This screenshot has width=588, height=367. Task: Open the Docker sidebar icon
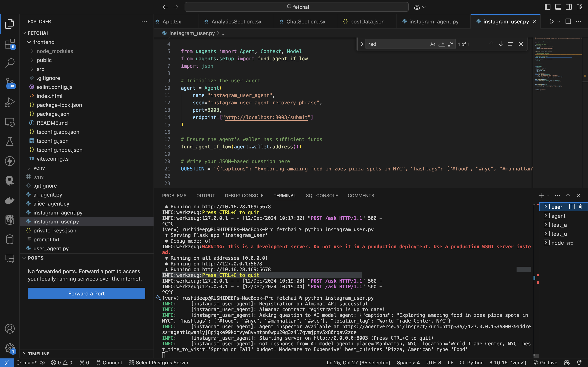[10, 200]
